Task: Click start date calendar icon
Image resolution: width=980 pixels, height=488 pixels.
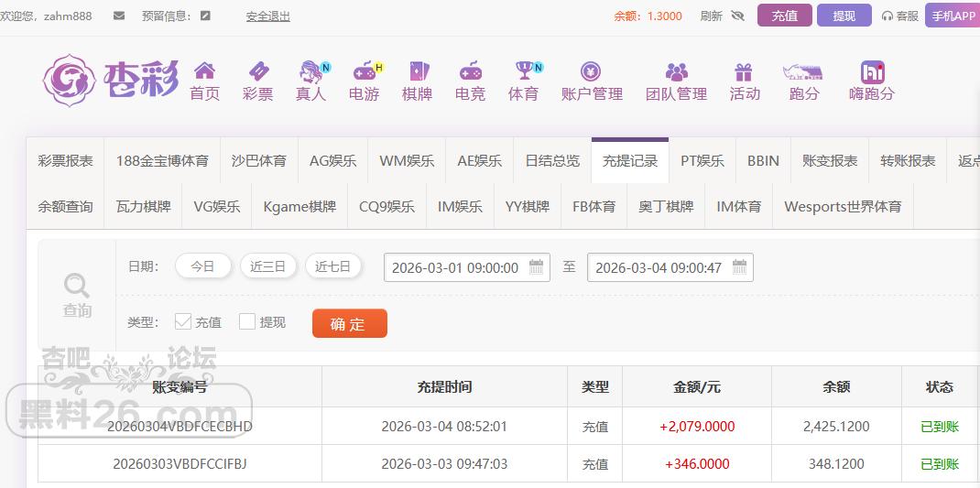Action: [536, 266]
